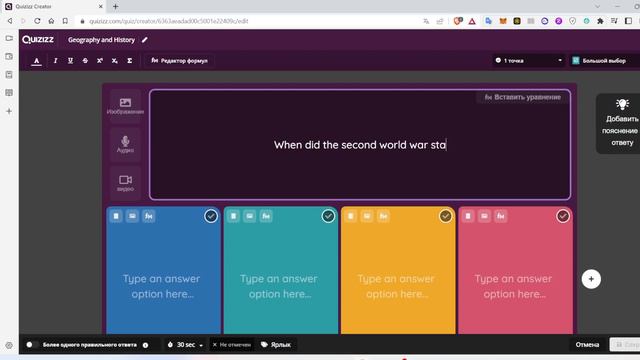The width and height of the screenshot is (640, 360).
Task: Click the Quizizz logo
Action: pos(38,40)
